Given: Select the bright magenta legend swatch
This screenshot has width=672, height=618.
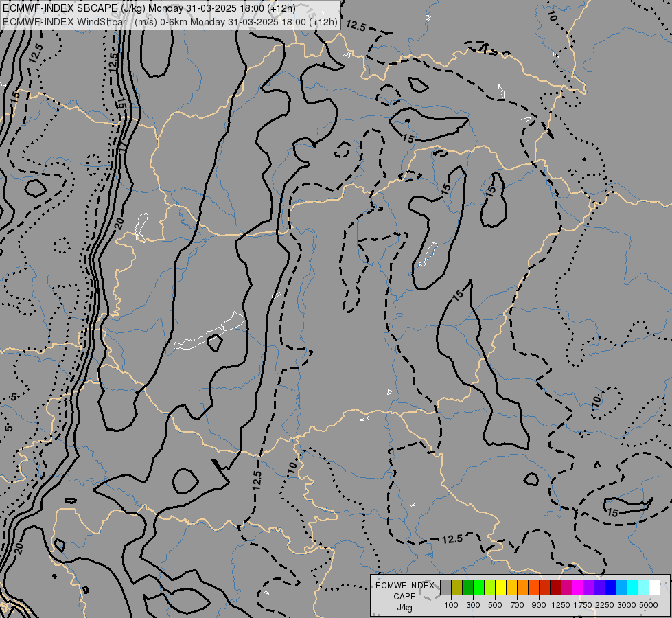Looking at the screenshot, I should point(578,587).
